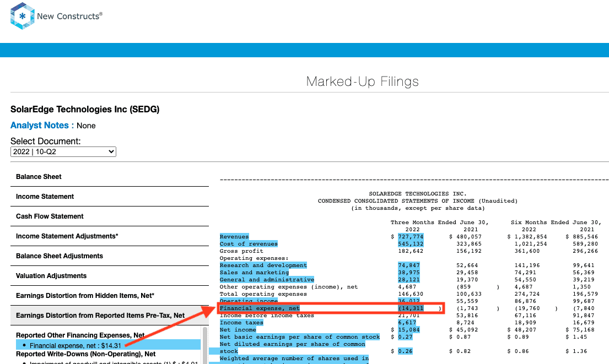This screenshot has height=364, width=609.
Task: Click the New Constructs brand name text
Action: pyautogui.click(x=69, y=16)
